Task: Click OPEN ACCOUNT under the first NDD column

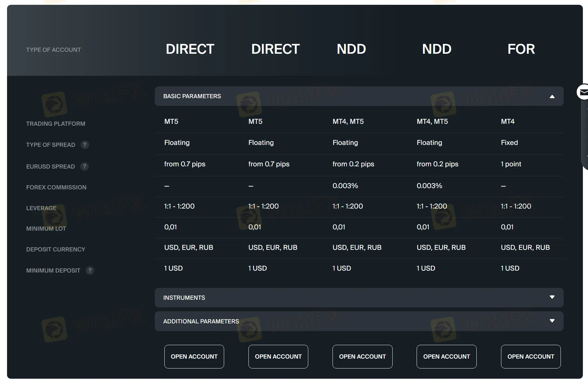Action: [363, 357]
